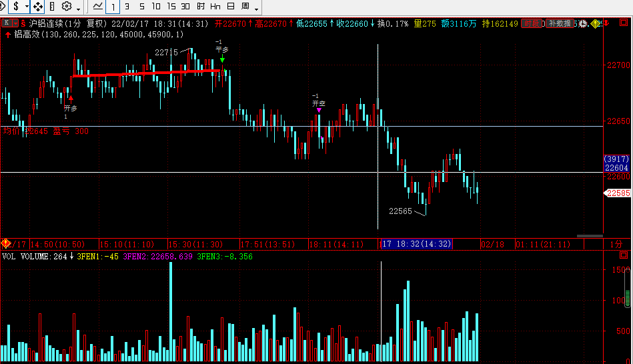The image size is (633, 364).
Task: Expand more periods arrow after 周
Action: [x=256, y=9]
